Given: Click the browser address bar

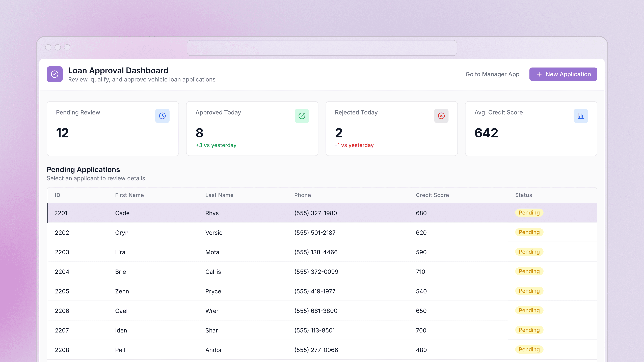Looking at the screenshot, I should pyautogui.click(x=322, y=48).
